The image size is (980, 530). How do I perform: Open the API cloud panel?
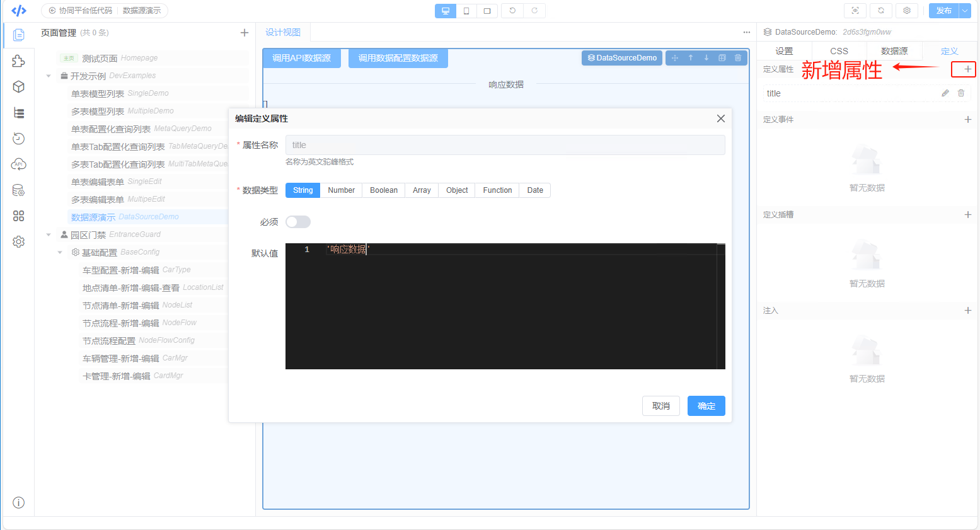click(19, 164)
